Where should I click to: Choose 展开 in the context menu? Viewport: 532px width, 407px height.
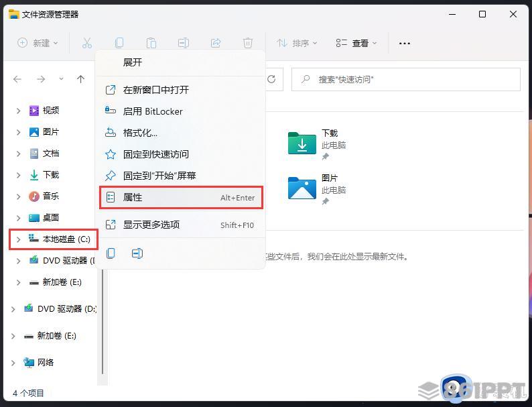(181, 62)
